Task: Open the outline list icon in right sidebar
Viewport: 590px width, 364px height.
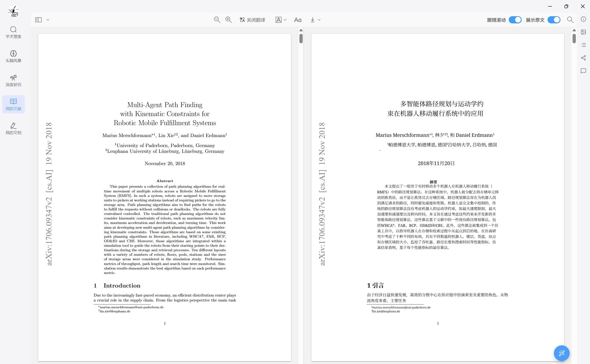Action: tap(583, 45)
